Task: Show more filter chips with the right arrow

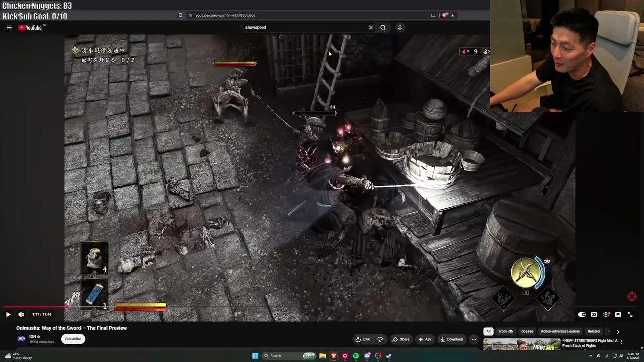Action: coord(618,332)
